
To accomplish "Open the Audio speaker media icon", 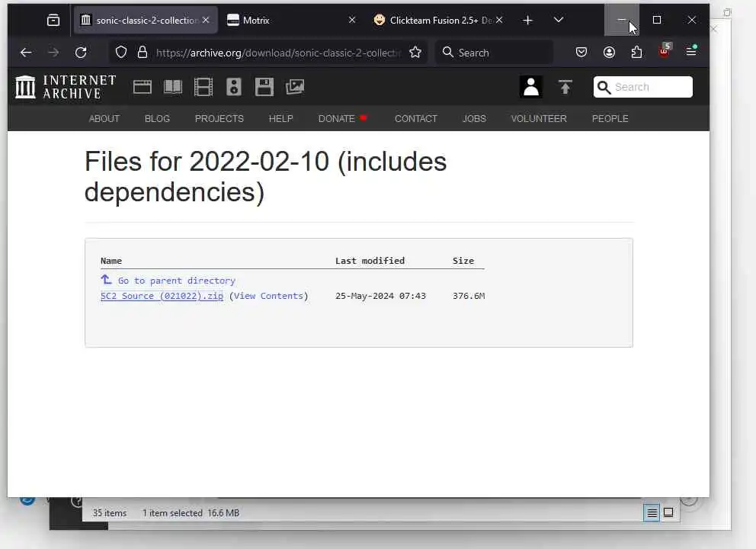I will pos(234,87).
